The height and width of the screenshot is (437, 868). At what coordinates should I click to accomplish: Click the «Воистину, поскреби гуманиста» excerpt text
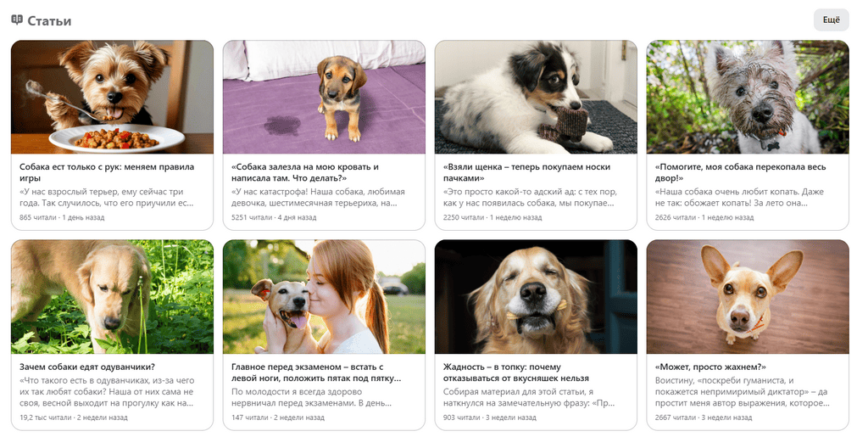[743, 391]
